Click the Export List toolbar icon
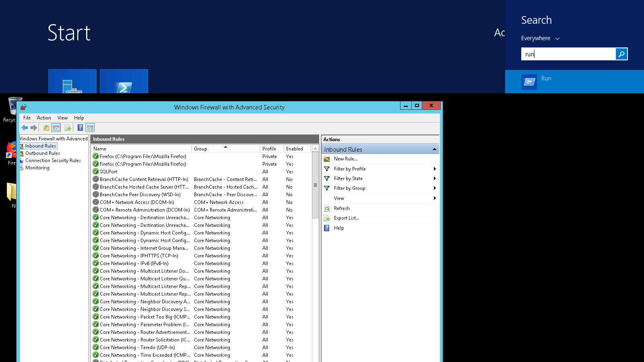 pyautogui.click(x=68, y=128)
